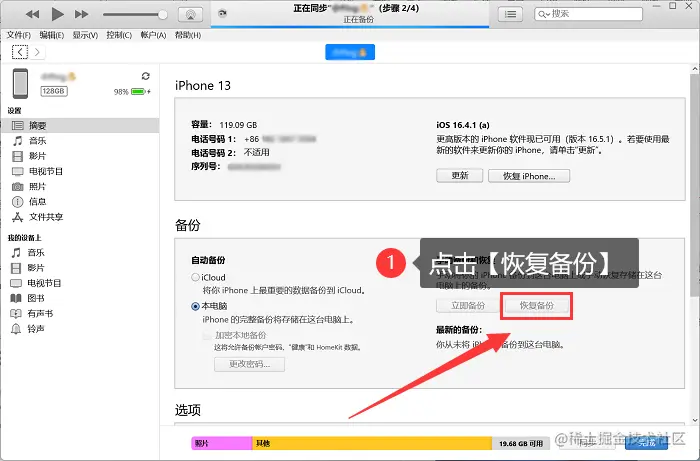Open the 帮助(H) menu
The height and width of the screenshot is (461, 700).
tap(188, 35)
